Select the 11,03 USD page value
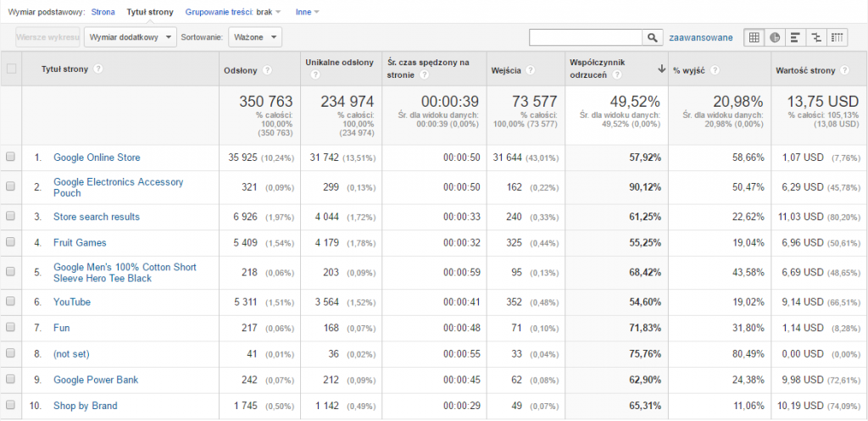 [x=801, y=216]
